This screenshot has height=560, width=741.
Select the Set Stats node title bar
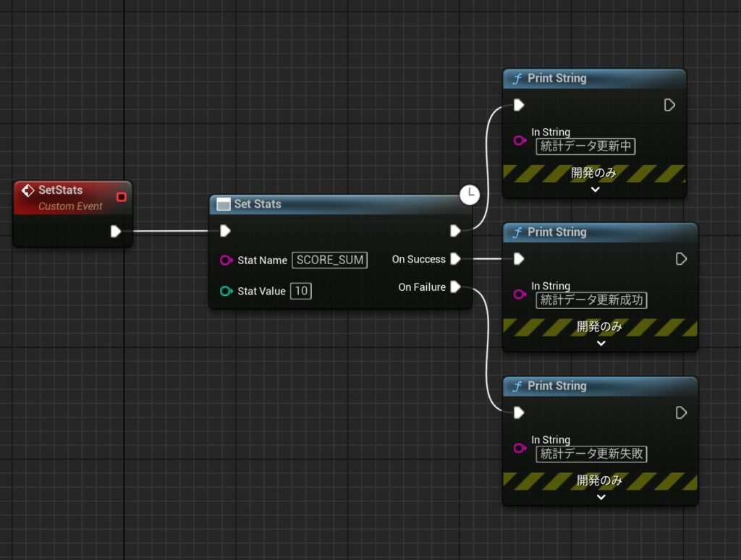point(333,205)
